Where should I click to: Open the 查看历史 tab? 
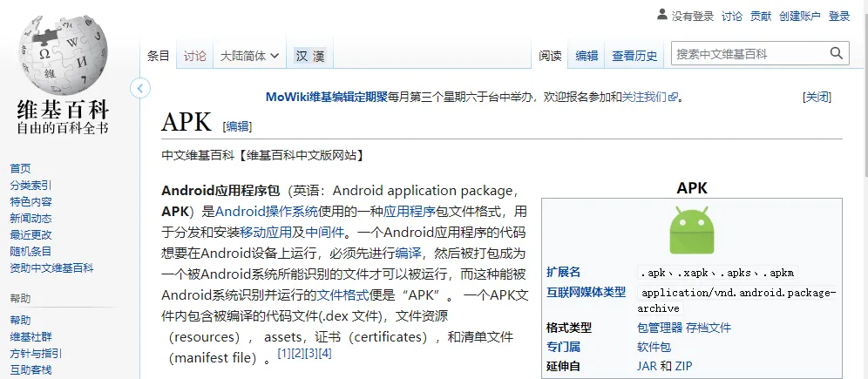tap(634, 56)
